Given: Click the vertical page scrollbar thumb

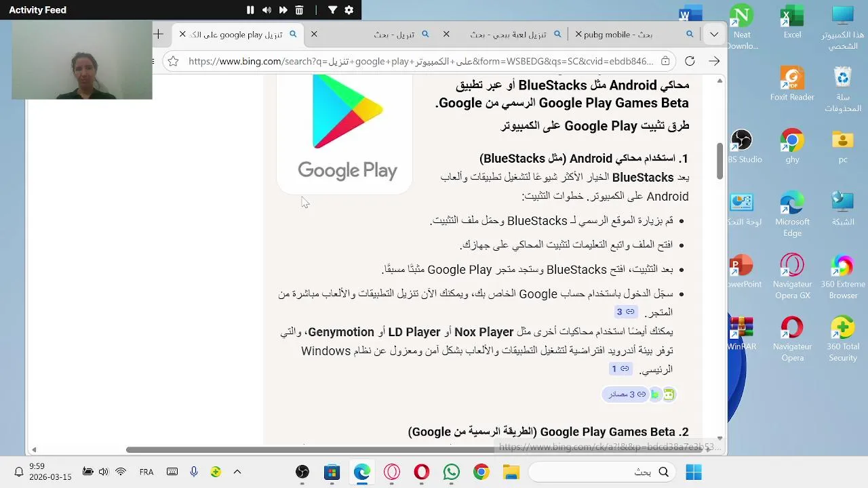Looking at the screenshot, I should click(x=719, y=161).
